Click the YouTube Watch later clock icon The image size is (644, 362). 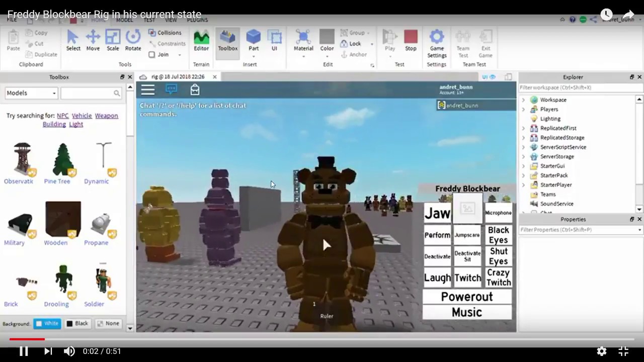click(x=607, y=14)
